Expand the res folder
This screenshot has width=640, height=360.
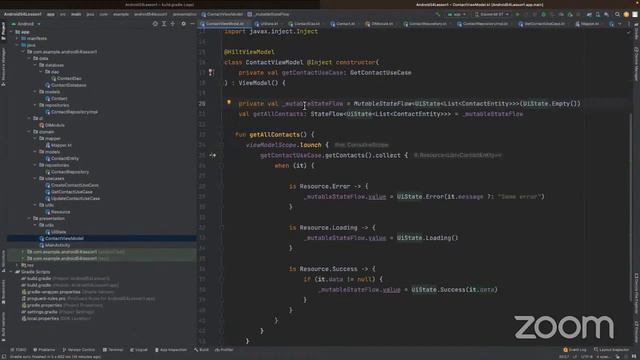(18, 265)
